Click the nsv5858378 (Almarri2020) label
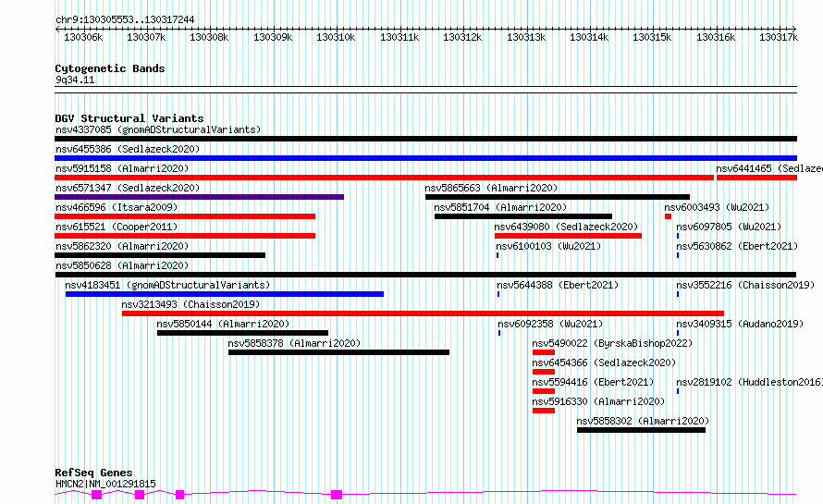 click(294, 343)
